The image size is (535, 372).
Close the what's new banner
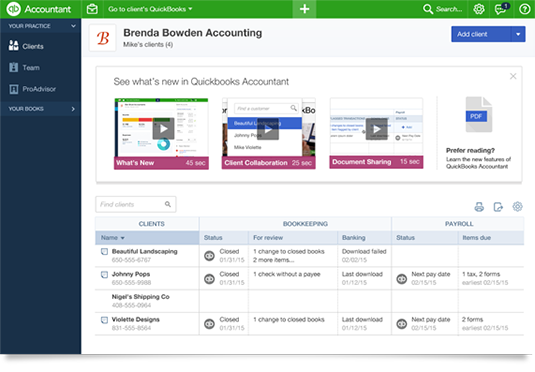tap(513, 76)
